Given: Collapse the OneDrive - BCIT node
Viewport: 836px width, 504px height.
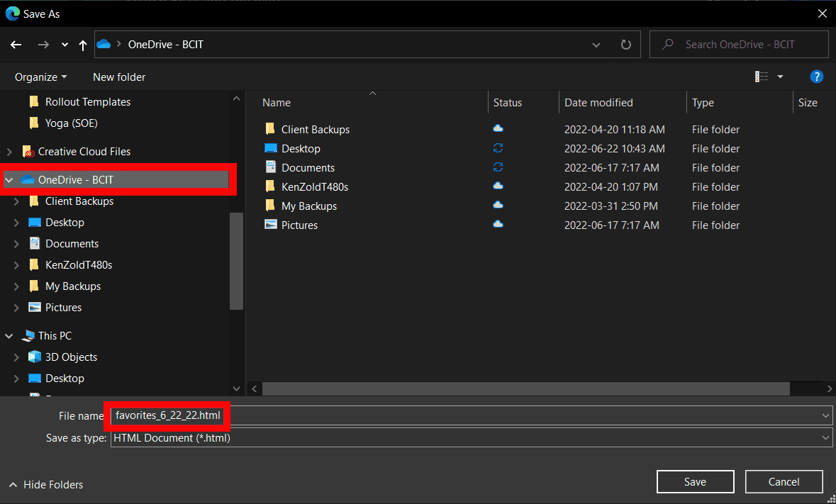Looking at the screenshot, I should (9, 180).
